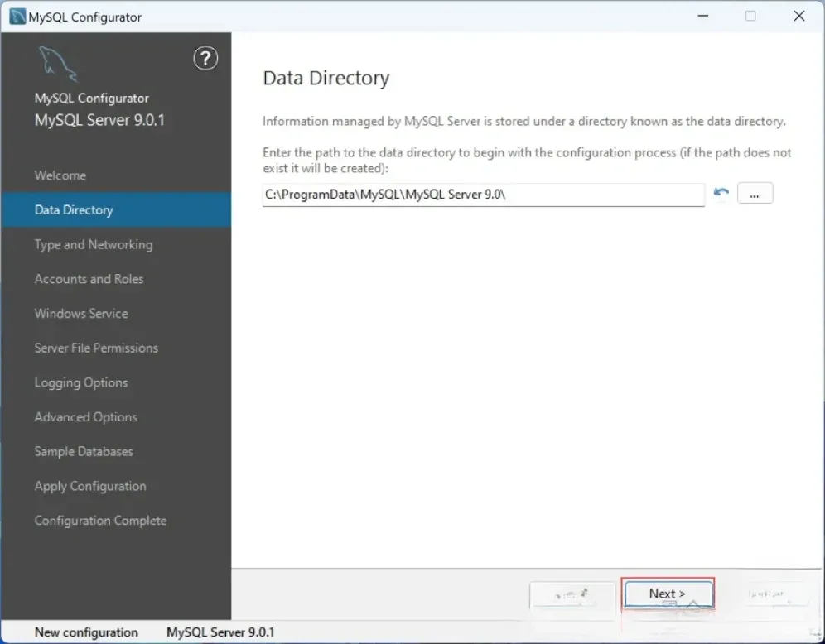Viewport: 825px width, 644px height.
Task: Click the revert-to-default path arrow icon
Action: tap(721, 194)
